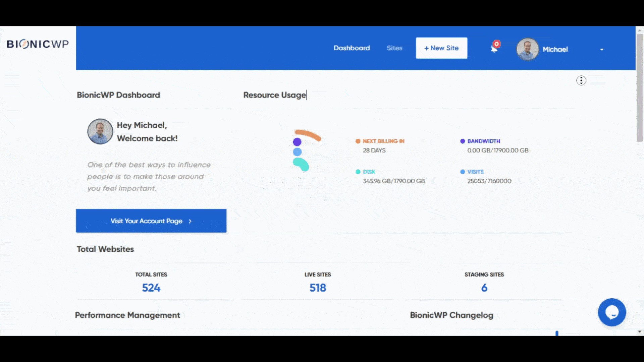
Task: Click the Staging Sites count 6
Action: pyautogui.click(x=484, y=288)
